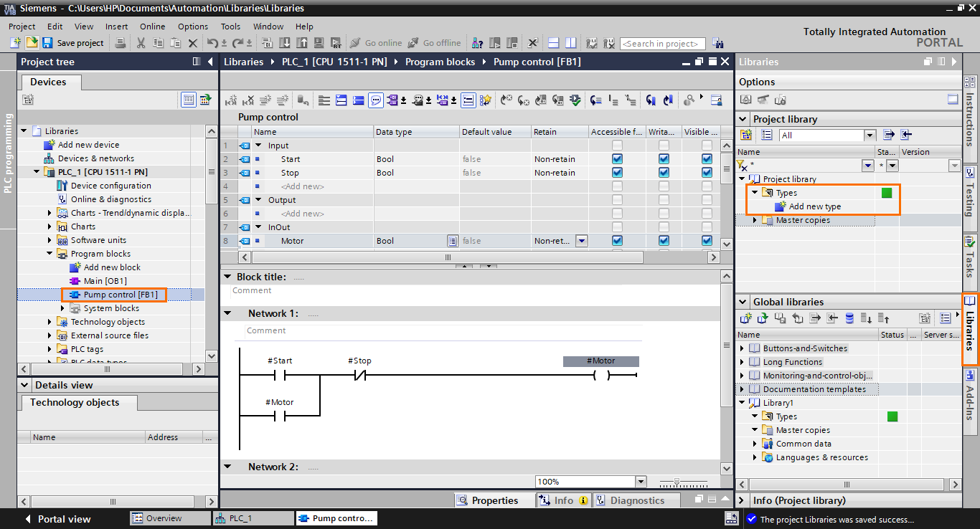Click the Compile icon in the main toolbar
Image resolution: width=980 pixels, height=529 pixels.
(x=267, y=44)
